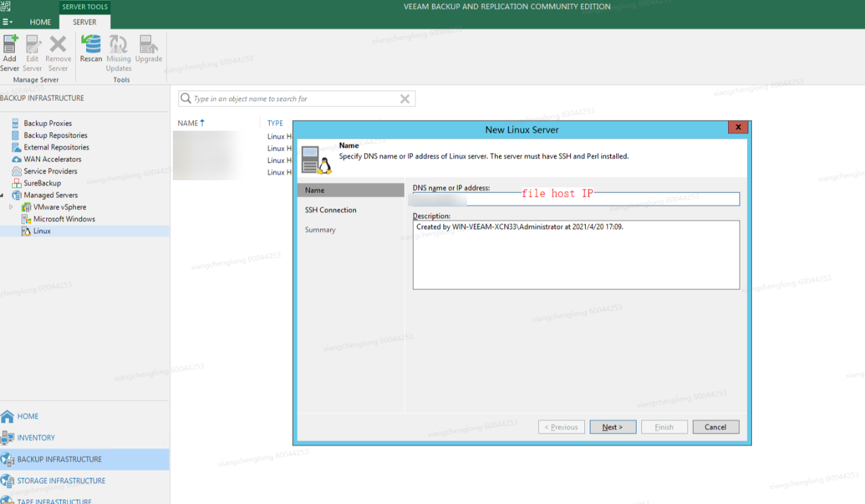Click the Next button in wizard

pyautogui.click(x=612, y=427)
